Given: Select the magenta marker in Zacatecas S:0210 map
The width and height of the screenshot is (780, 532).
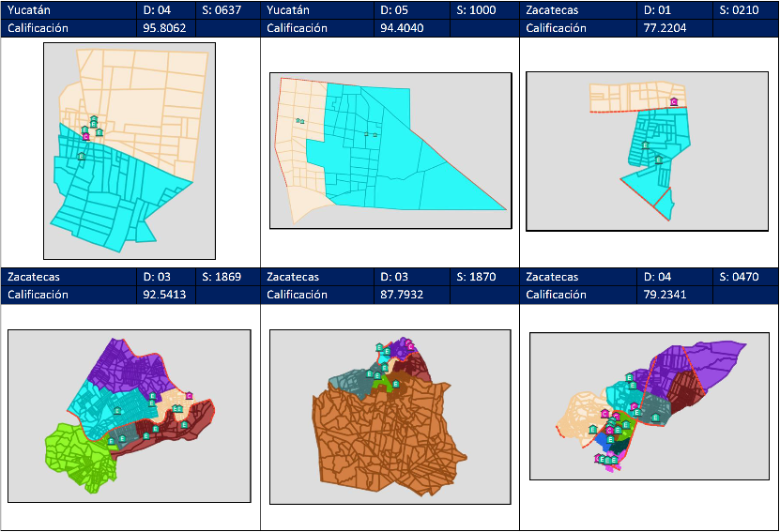Looking at the screenshot, I should (673, 101).
